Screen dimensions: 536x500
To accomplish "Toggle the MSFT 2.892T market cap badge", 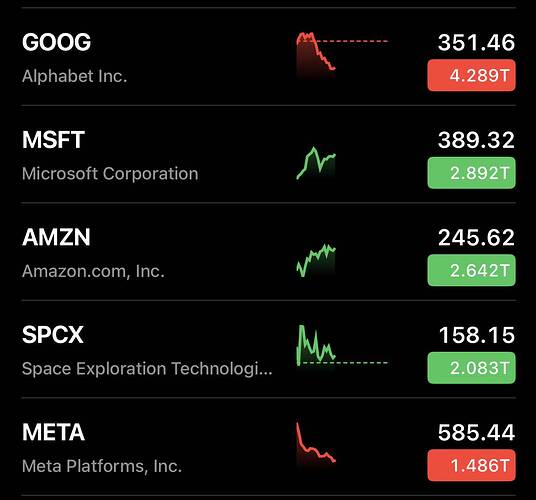I will tap(471, 173).
